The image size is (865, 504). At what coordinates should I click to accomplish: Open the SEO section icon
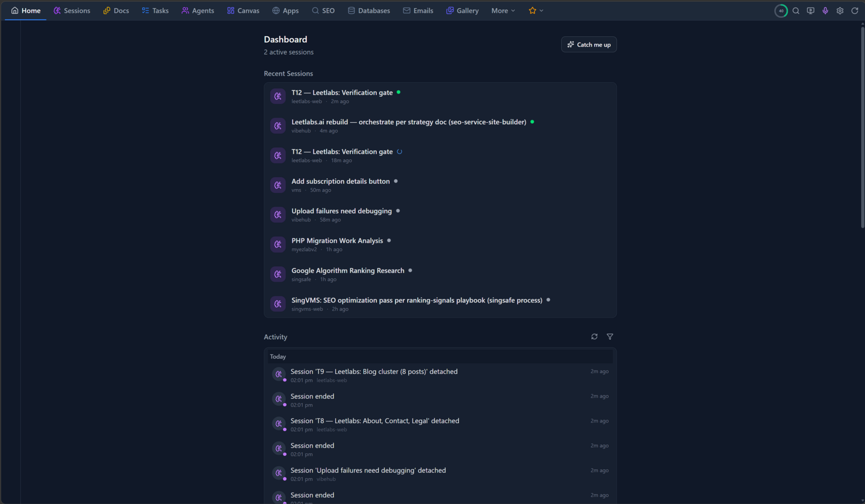(315, 10)
